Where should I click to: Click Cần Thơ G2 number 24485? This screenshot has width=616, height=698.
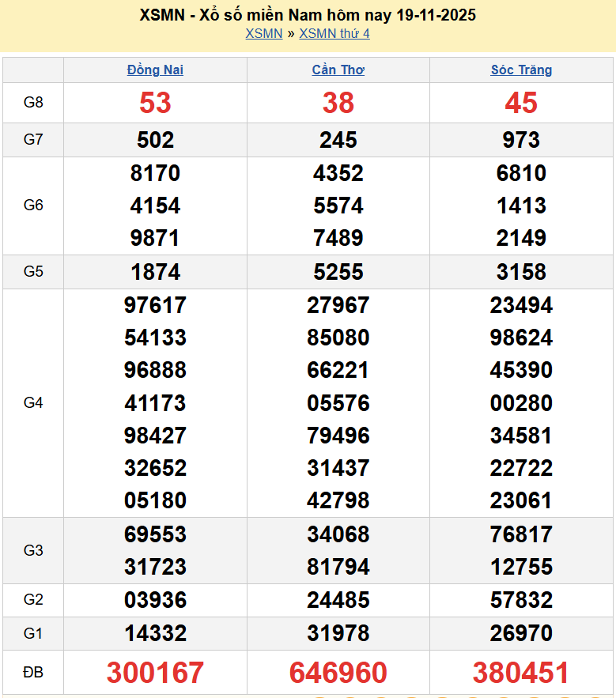(338, 600)
